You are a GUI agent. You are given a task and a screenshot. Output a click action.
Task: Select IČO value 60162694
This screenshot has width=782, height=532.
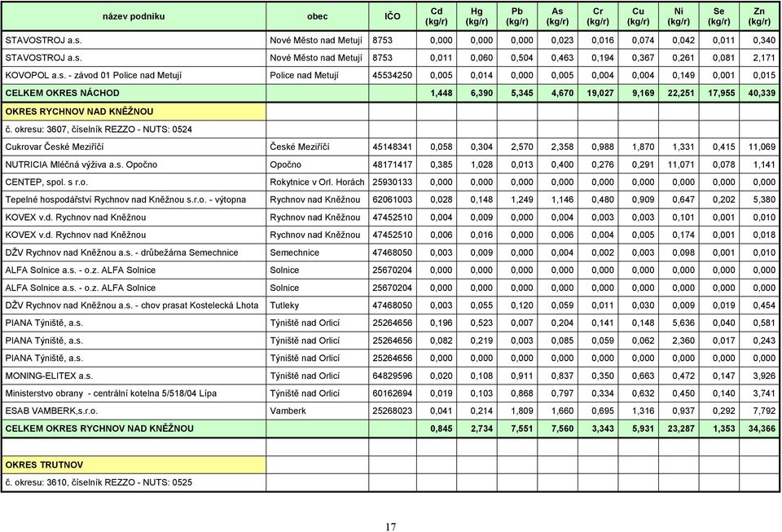click(x=393, y=394)
